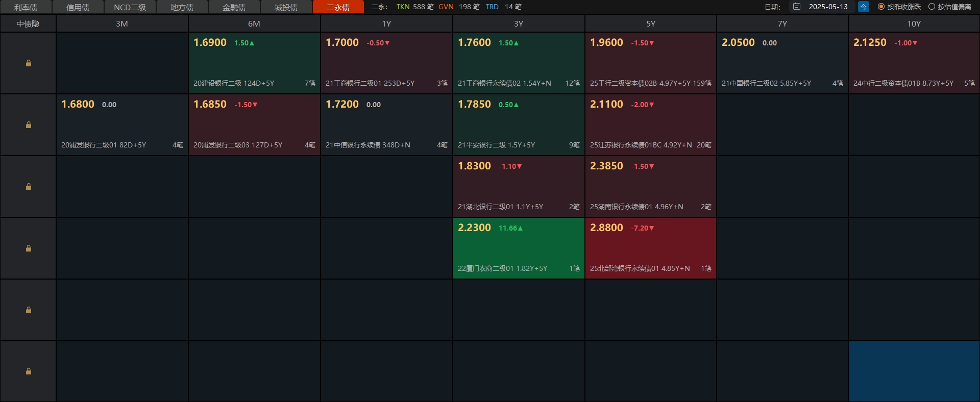Open green 22厦门农商二级01 cell
Screen dimensions: 980x402
coord(519,248)
